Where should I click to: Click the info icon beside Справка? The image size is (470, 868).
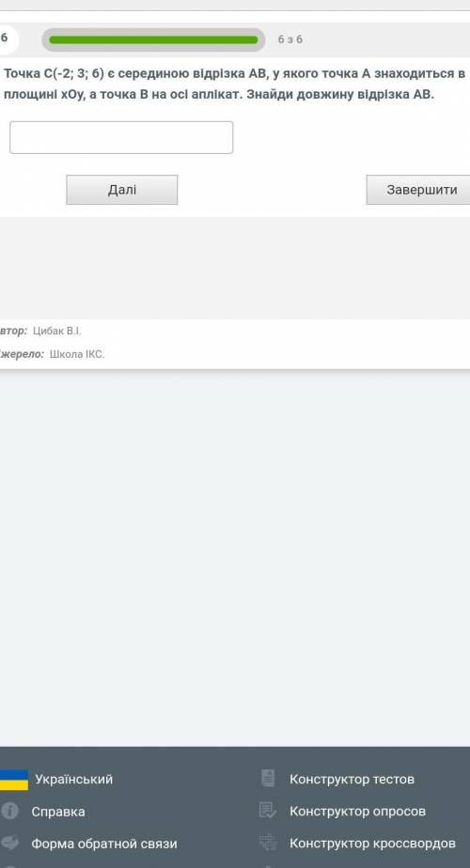coord(9,811)
